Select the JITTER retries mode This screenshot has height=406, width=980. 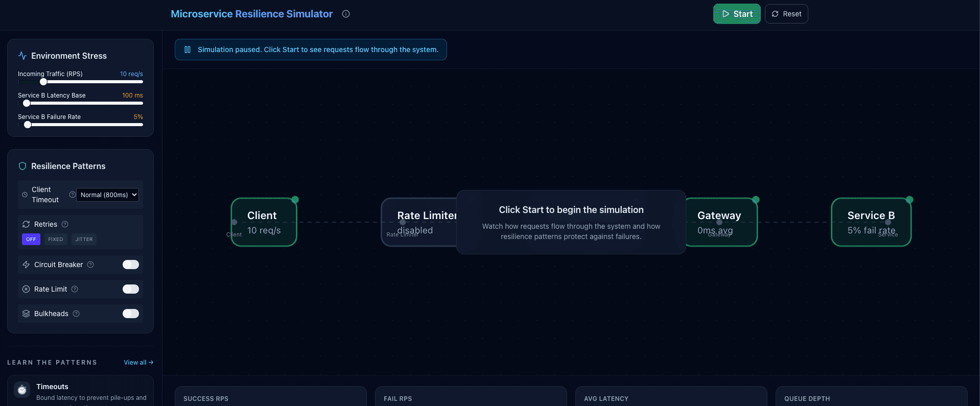click(x=84, y=239)
